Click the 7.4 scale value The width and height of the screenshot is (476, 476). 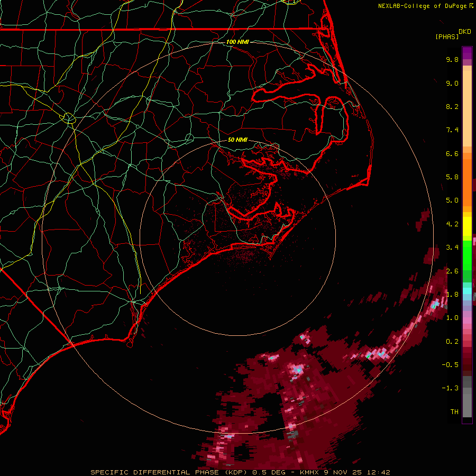(452, 130)
